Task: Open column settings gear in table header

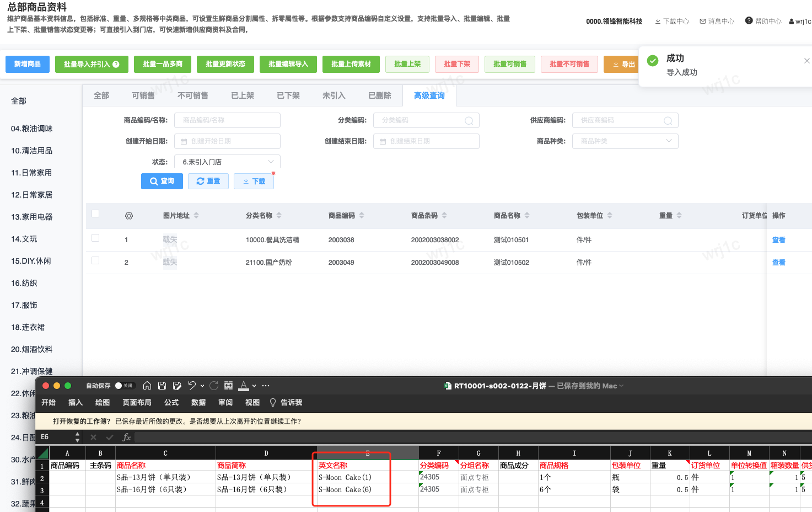Action: 129,216
